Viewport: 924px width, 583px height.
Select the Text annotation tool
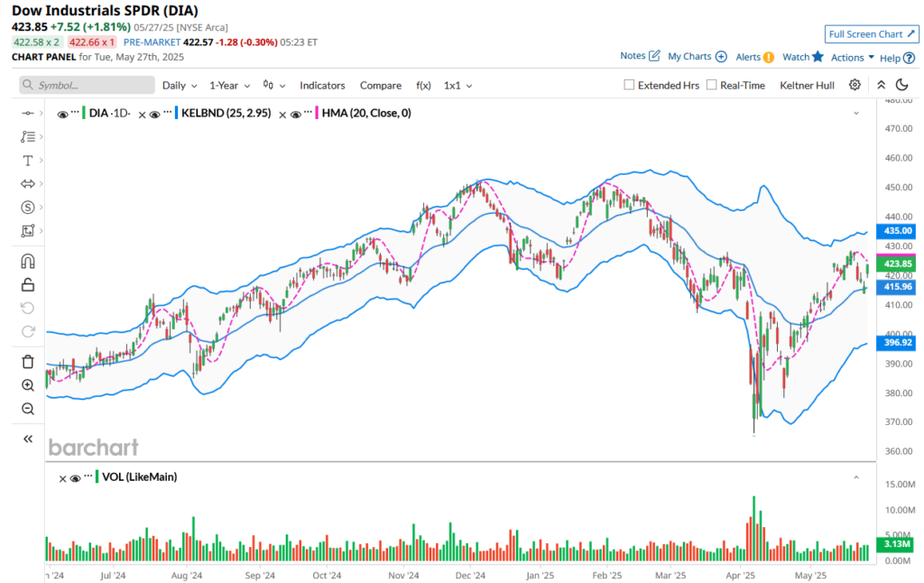point(27,161)
